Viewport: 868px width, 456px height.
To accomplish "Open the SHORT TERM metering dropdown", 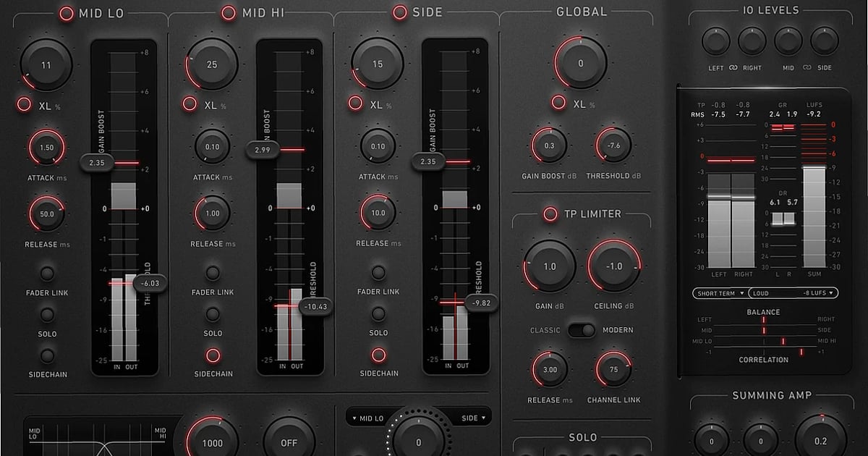I will coord(721,292).
